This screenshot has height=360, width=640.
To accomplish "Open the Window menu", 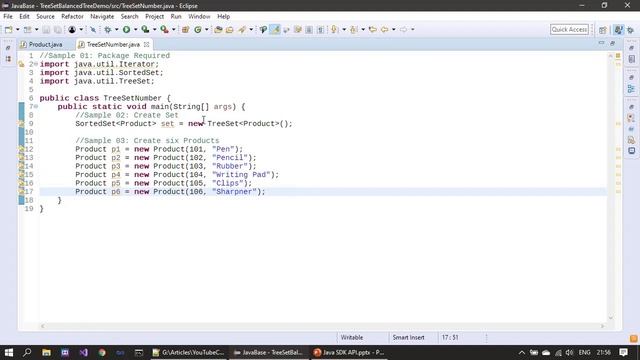I will tap(199, 16).
